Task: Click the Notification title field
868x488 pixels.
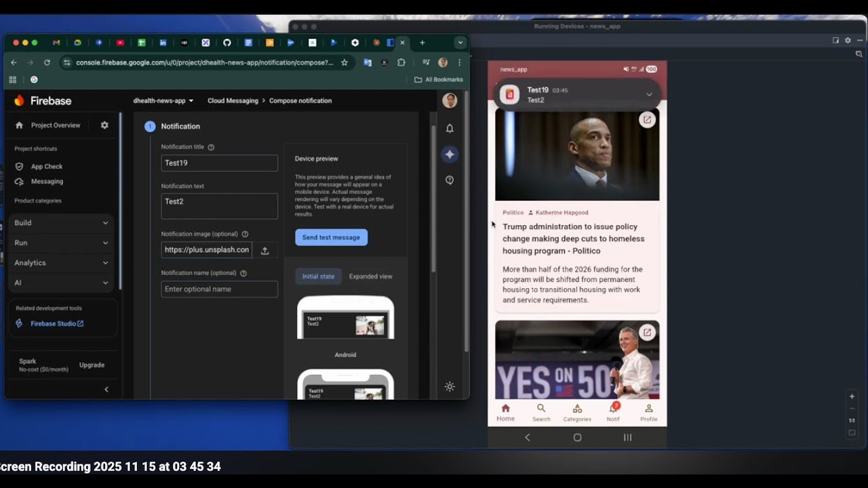Action: pyautogui.click(x=220, y=163)
